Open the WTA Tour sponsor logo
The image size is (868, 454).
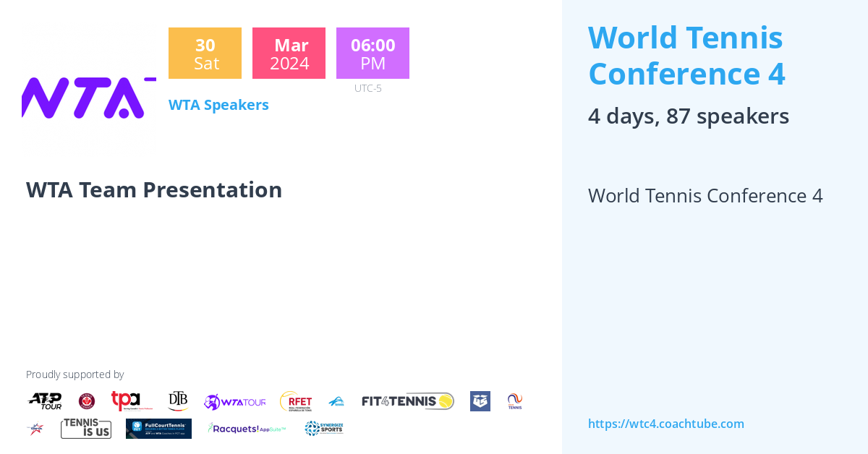pyautogui.click(x=234, y=402)
